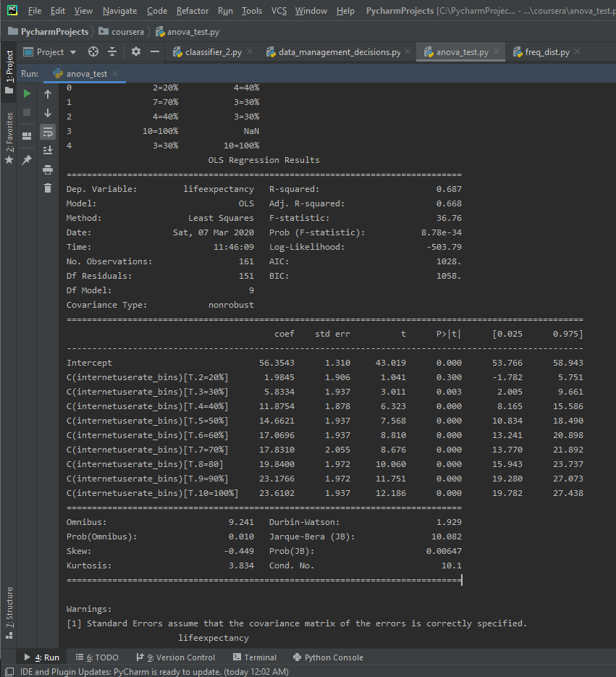This screenshot has width=616, height=677.
Task: Print the console output using the printer icon
Action: 48,169
